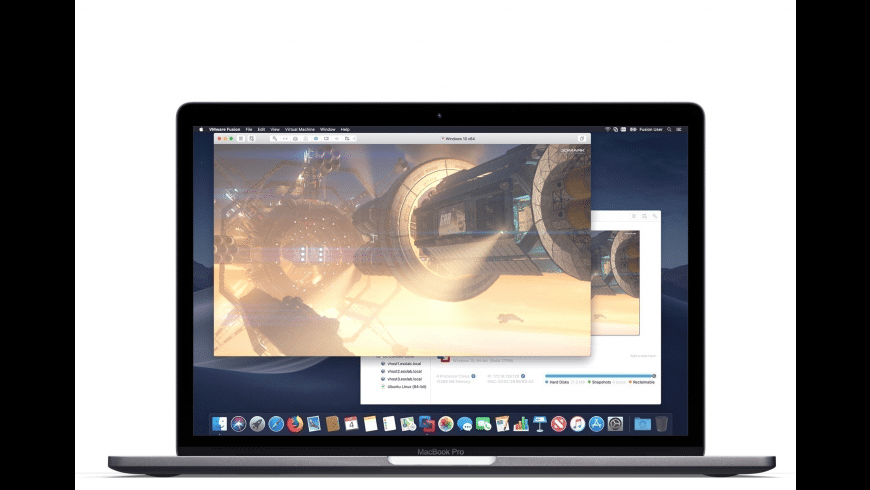This screenshot has height=490, width=870.
Task: Click the Hard Disks legend label
Action: coord(559,382)
